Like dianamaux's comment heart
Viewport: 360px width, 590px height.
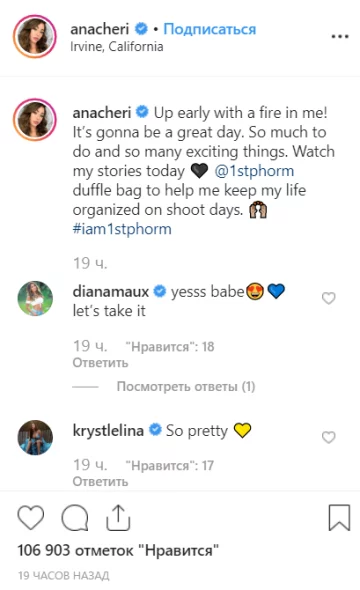tap(328, 298)
